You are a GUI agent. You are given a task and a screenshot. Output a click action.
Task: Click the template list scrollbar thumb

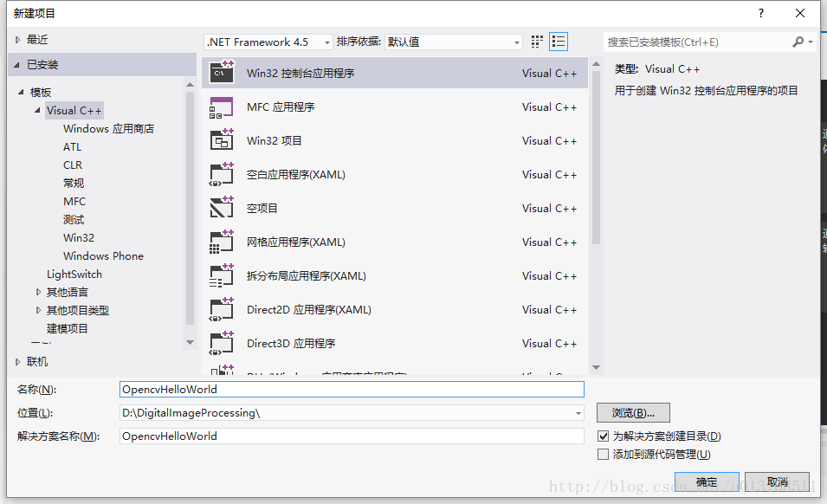[x=596, y=158]
